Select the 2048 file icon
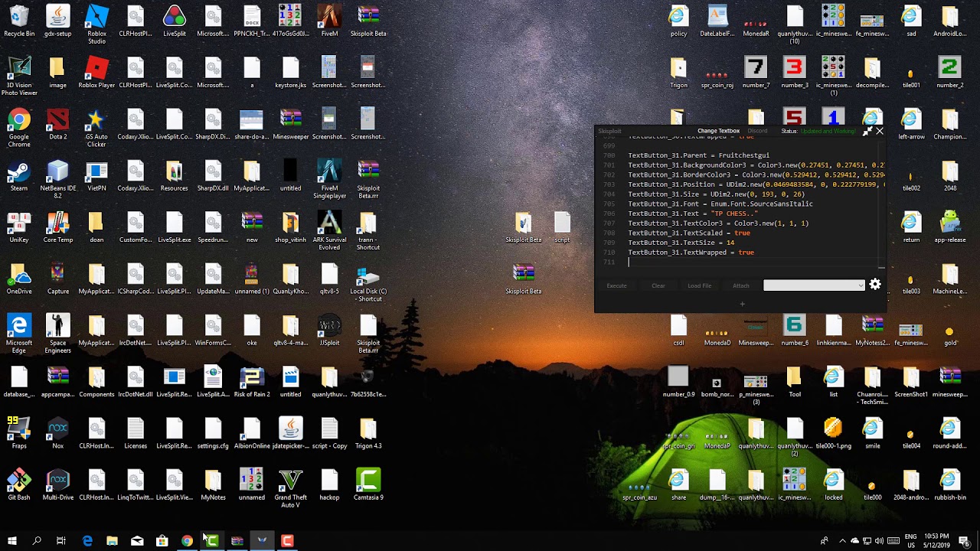Screen dimensions: 980x551 pos(950,176)
